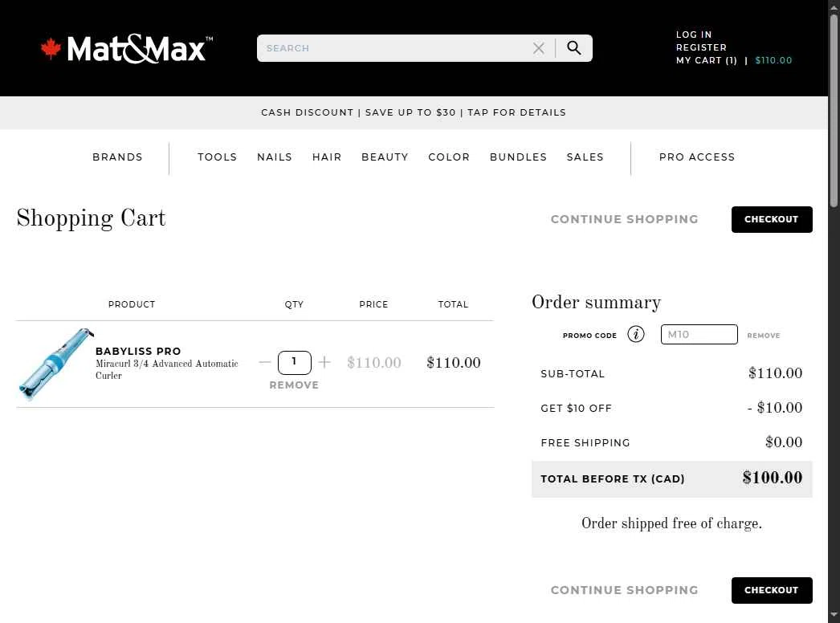This screenshot has height=623, width=840.
Task: Open the BEAUTY menu
Action: (385, 157)
